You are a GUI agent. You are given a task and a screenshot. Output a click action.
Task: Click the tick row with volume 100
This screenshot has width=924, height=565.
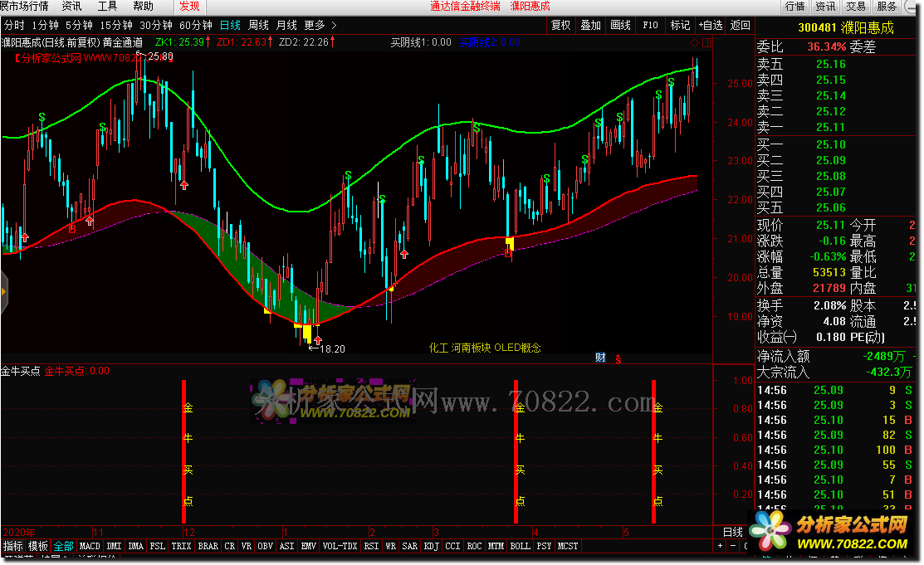pos(837,451)
